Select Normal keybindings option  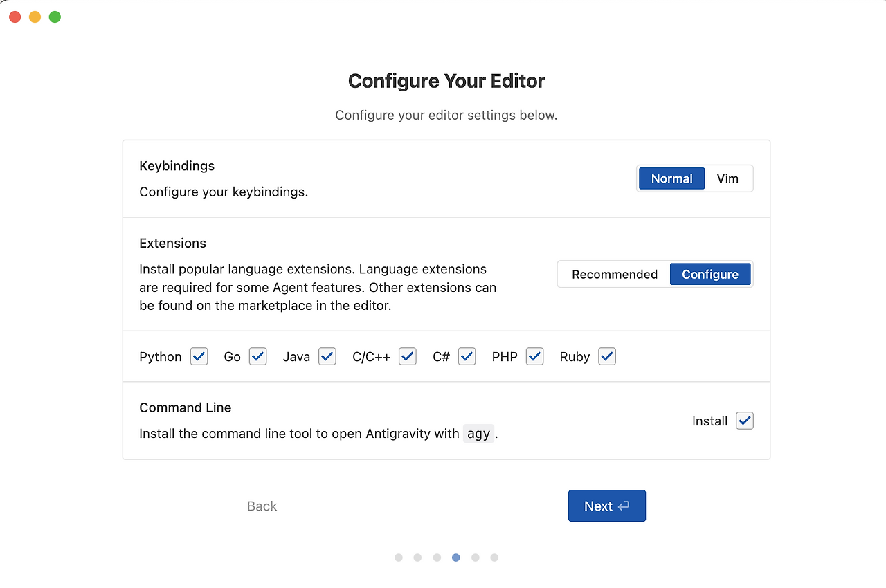[671, 178]
